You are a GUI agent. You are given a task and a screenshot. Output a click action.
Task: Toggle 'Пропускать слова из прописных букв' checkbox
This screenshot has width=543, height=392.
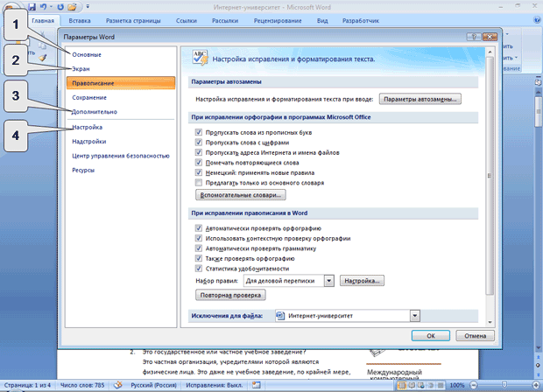coord(199,130)
